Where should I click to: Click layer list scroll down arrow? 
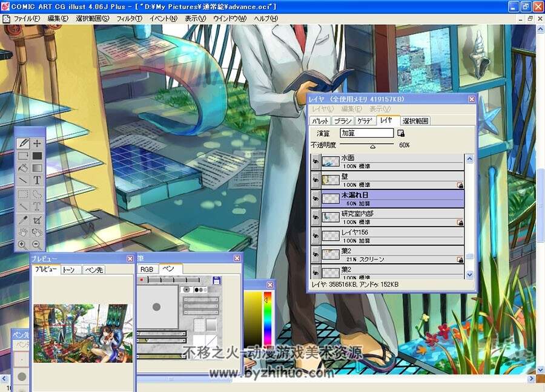pyautogui.click(x=469, y=274)
